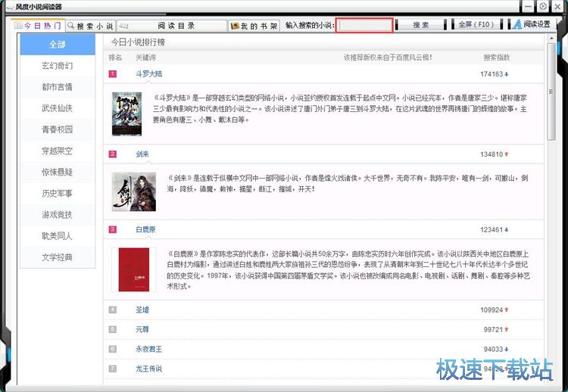
Task: Click the rank 3 pink badge icon
Action: 113,229
